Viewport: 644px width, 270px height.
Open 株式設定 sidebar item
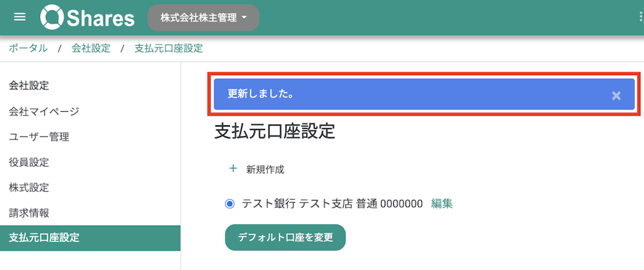coord(29,188)
